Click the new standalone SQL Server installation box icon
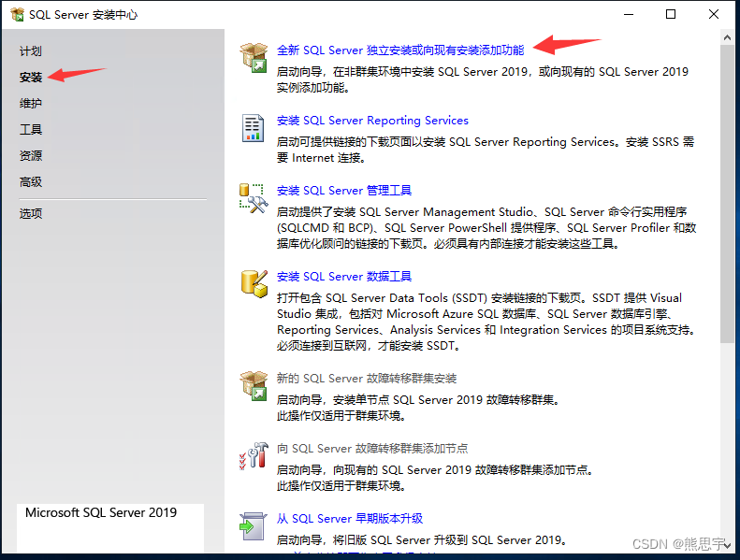Image resolution: width=740 pixels, height=560 pixels. [253, 56]
